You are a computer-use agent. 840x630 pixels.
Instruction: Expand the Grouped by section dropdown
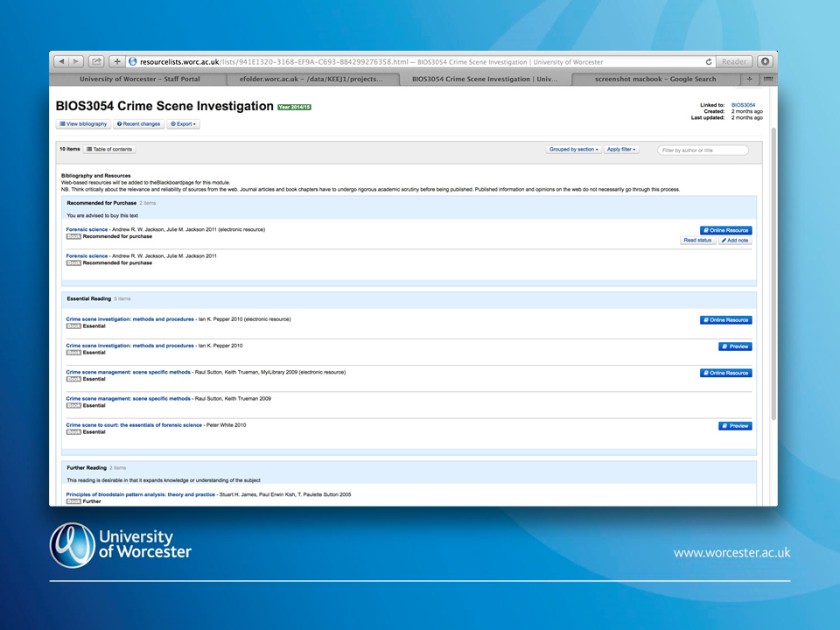click(574, 150)
